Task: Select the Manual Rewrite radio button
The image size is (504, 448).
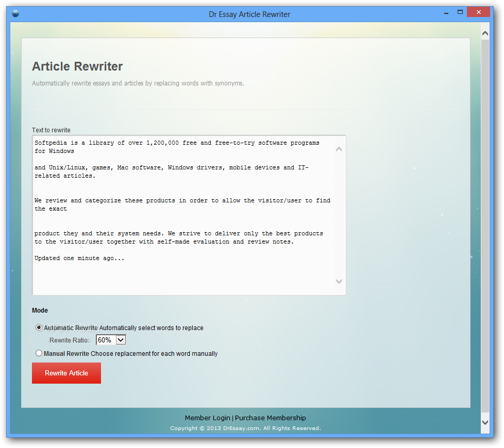Action: pyautogui.click(x=39, y=353)
